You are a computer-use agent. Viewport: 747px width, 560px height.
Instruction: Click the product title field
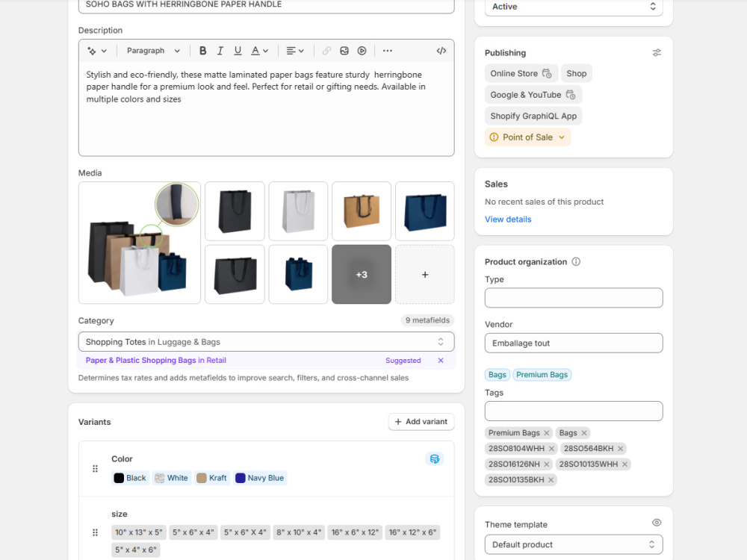point(267,5)
